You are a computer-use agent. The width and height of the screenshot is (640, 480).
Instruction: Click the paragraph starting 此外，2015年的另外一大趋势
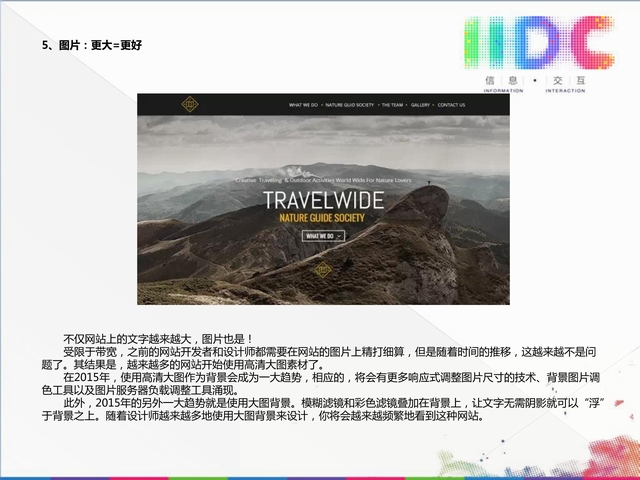pyautogui.click(x=323, y=409)
